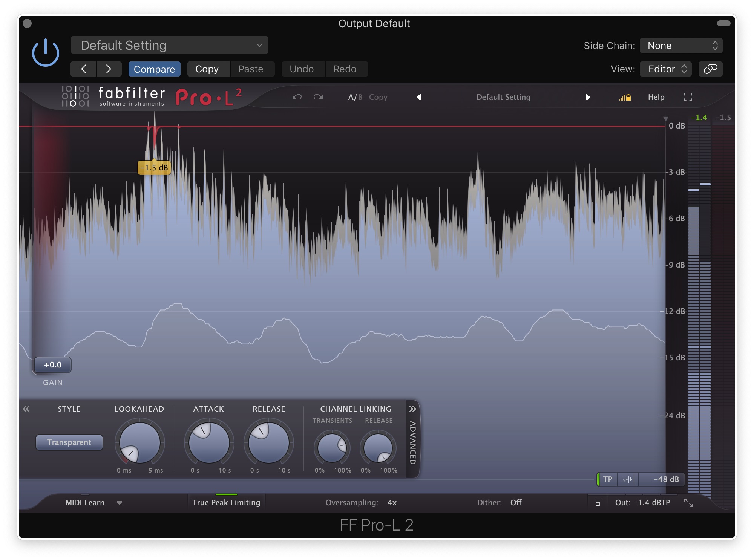Open the FabFilter Default Setting preset menu
This screenshot has width=754, height=560.
pos(503,97)
